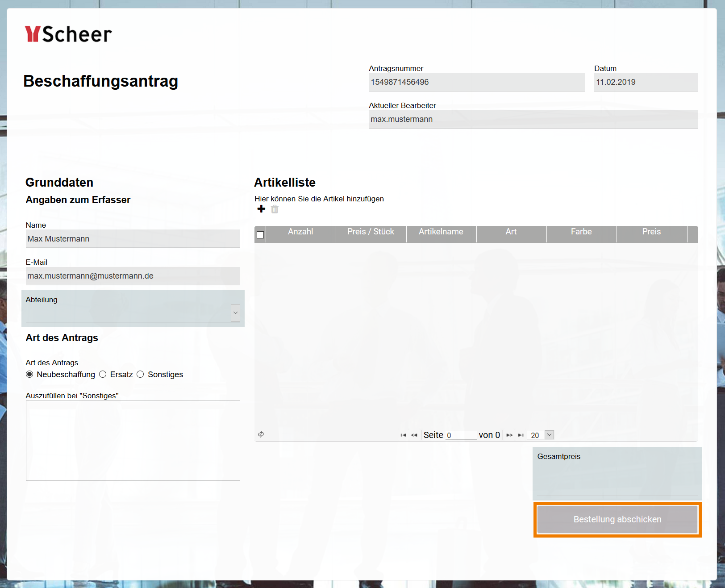Click the 'Auszufüllen bei "Sonstiges"' label
Image resolution: width=725 pixels, height=588 pixels.
pos(72,396)
